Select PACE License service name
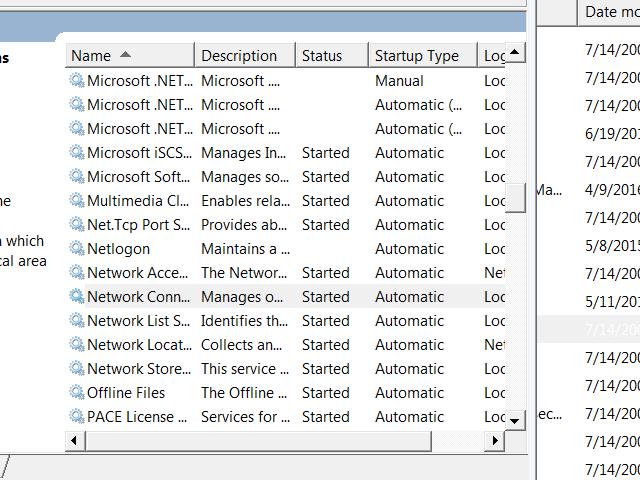640x480 pixels. click(x=137, y=417)
